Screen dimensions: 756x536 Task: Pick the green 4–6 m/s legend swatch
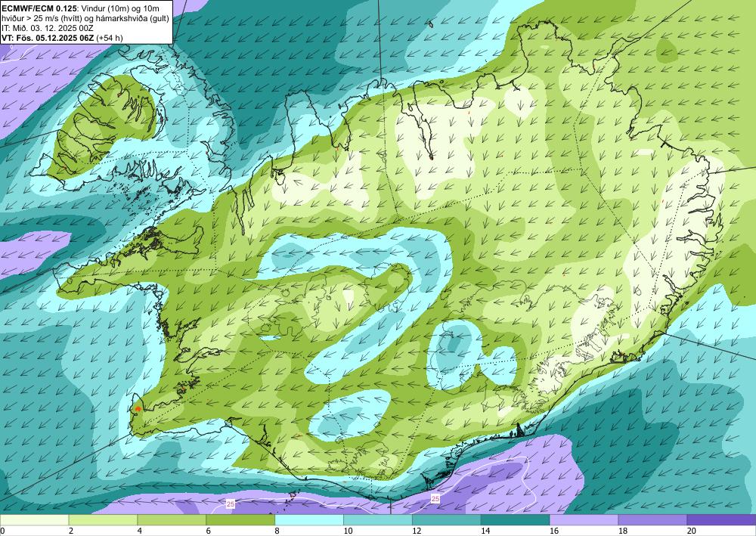click(172, 519)
